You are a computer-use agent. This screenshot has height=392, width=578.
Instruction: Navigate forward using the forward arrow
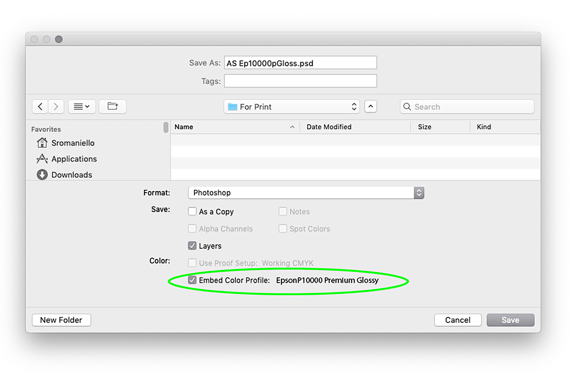tap(56, 107)
